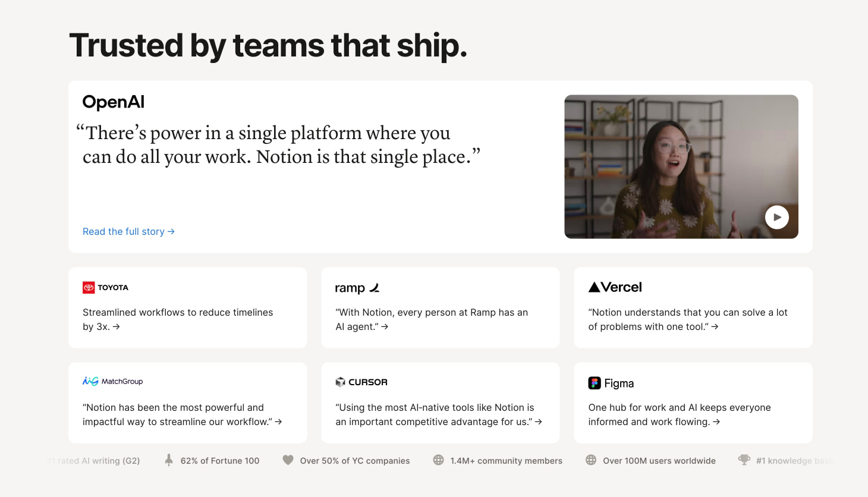Viewport: 868px width, 497px height.
Task: Click the globe icon beside 100M users
Action: (x=591, y=460)
